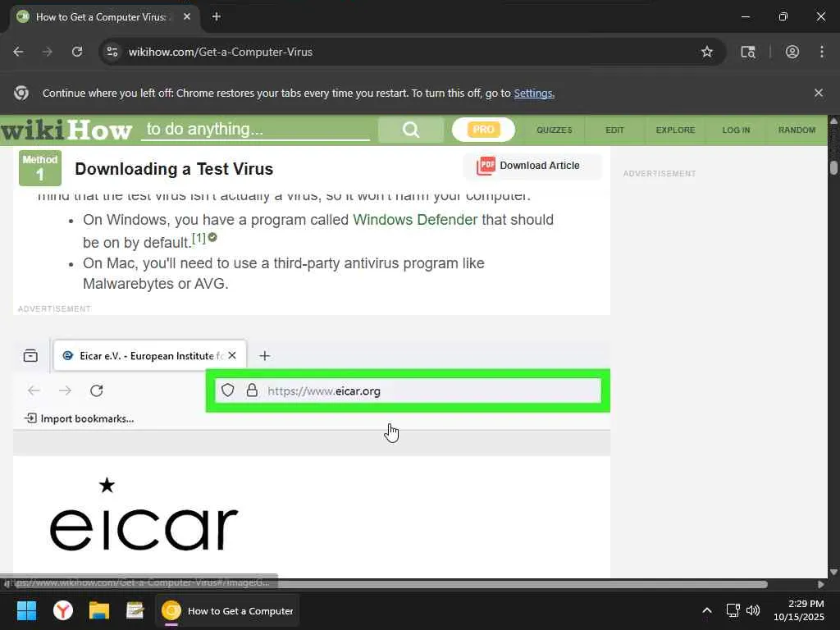The height and width of the screenshot is (630, 840).
Task: Open site information icon in address bar
Action: pos(112,52)
